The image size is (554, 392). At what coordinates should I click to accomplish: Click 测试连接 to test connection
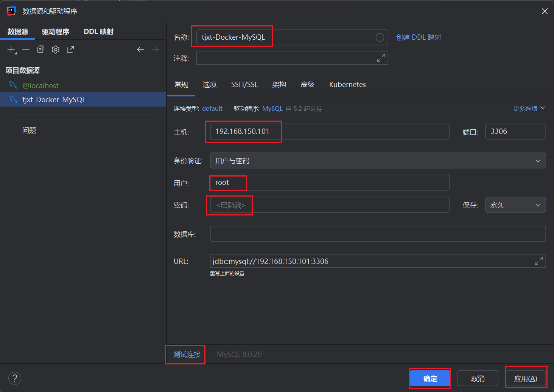(187, 355)
